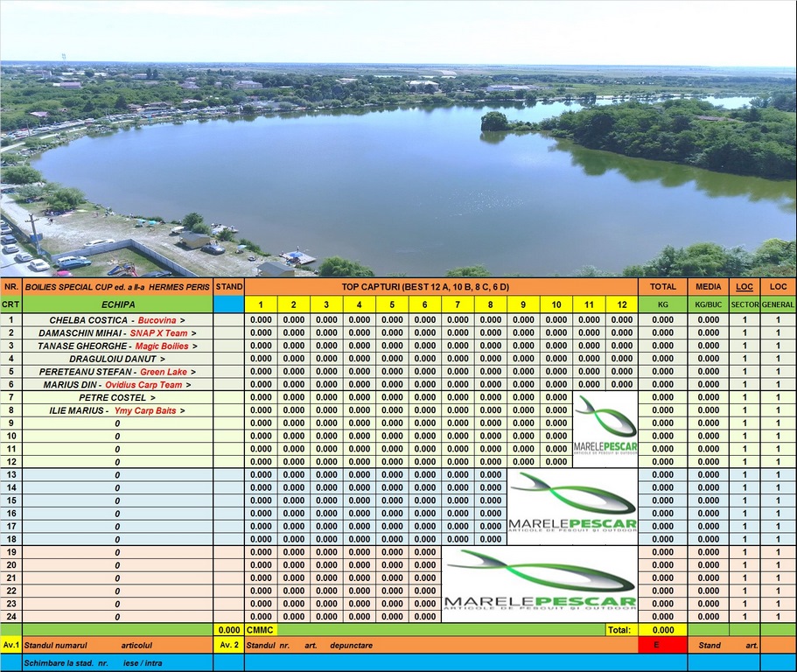
Task: Click the CMMC label cell
Action: point(261,629)
